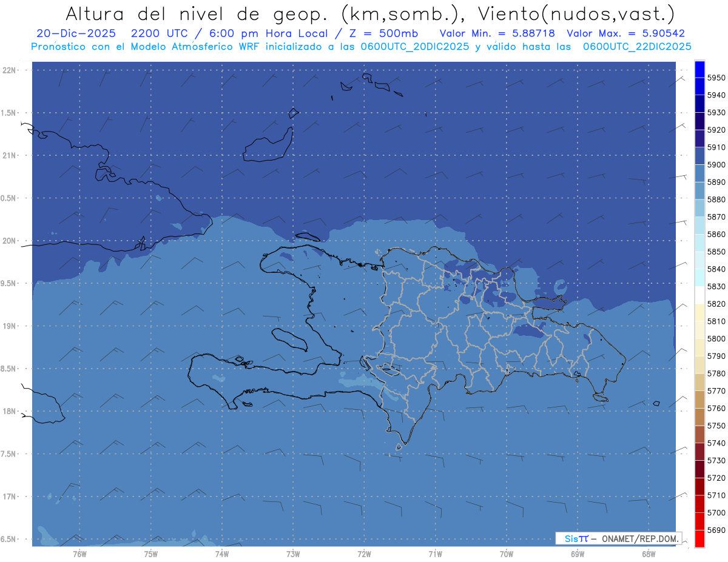Click the colorbar value '5760'
Screen dimensions: 728x562
[x=716, y=409]
